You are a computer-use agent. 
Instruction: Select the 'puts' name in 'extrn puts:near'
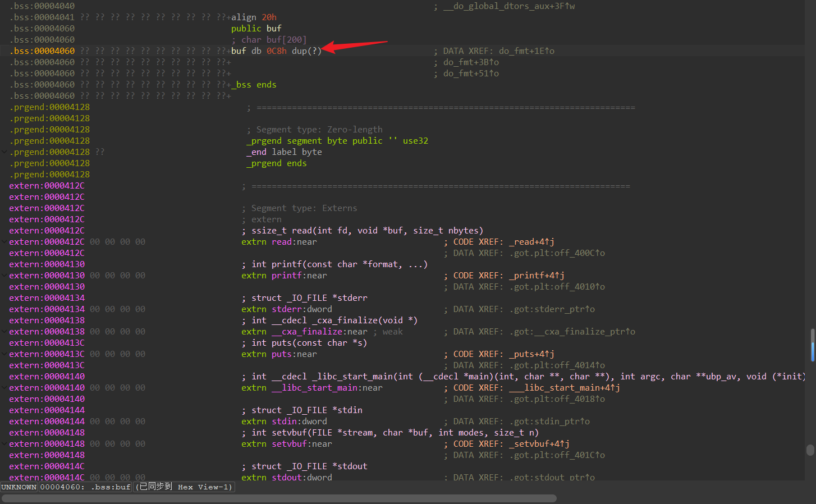pyautogui.click(x=282, y=354)
